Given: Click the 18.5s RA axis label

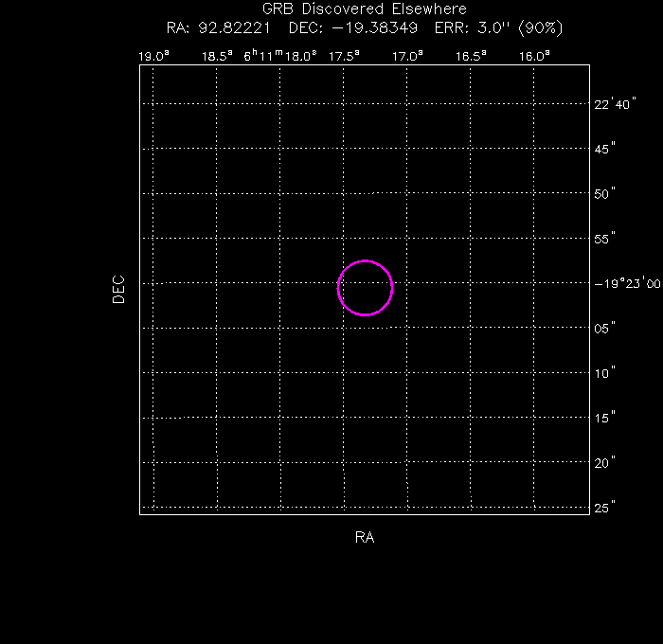Looking at the screenshot, I should pos(217,56).
